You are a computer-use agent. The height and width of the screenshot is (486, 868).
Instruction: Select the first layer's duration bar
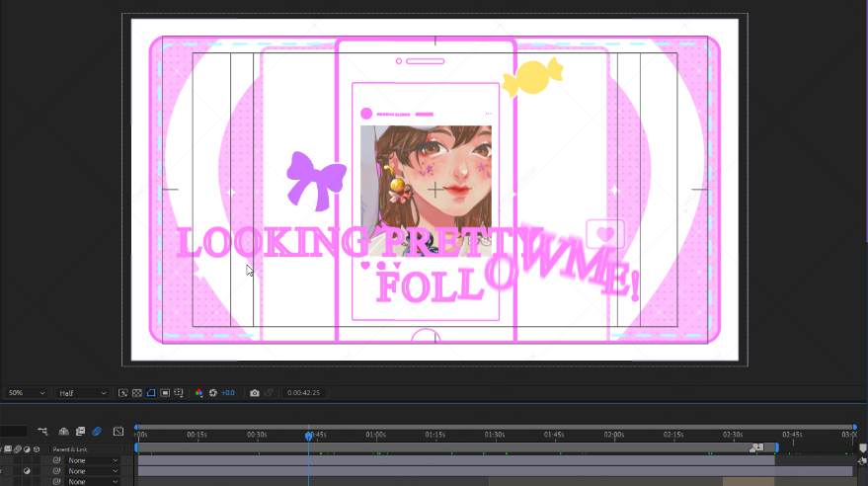(456, 460)
